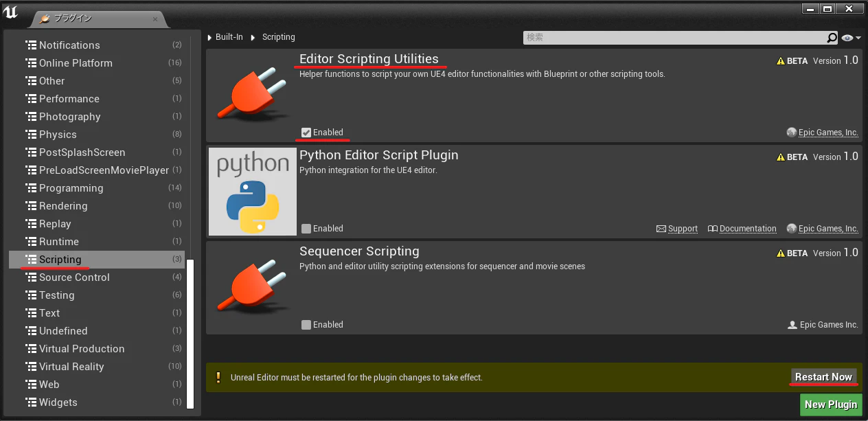Click Restart Now button
Screen dimensions: 868x421
pos(823,377)
